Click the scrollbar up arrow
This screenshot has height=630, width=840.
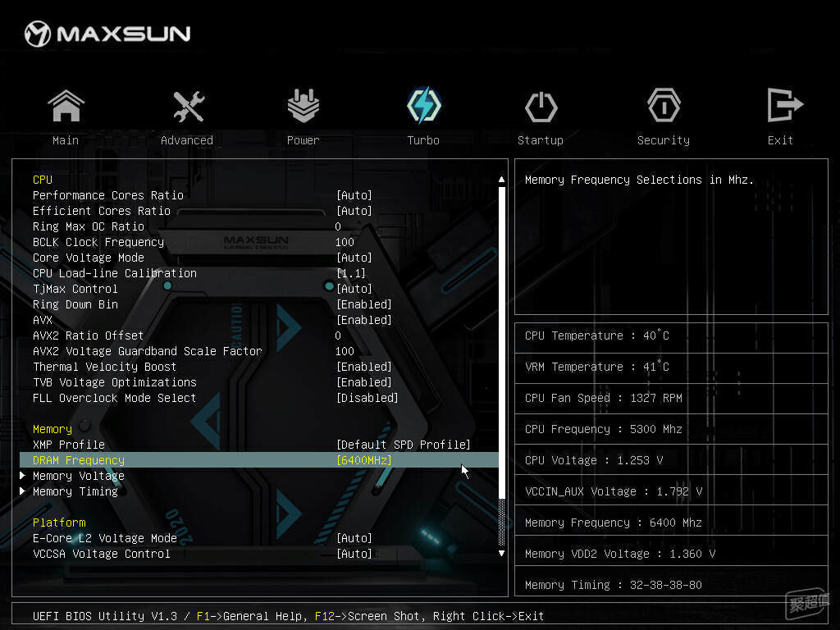(501, 180)
